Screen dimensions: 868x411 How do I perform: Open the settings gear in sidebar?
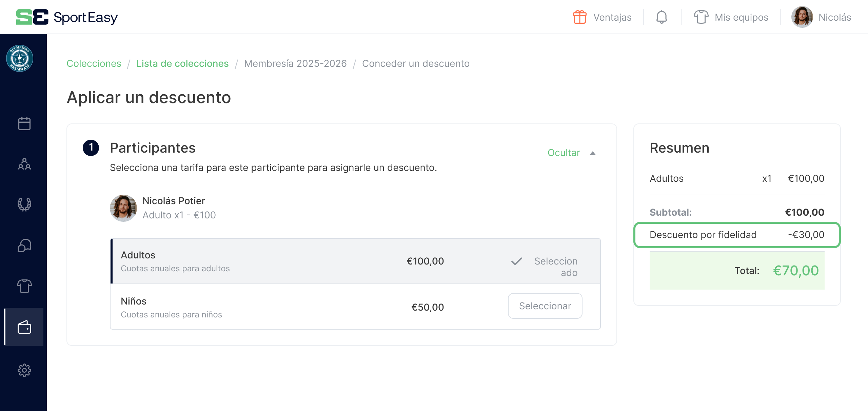coord(24,370)
